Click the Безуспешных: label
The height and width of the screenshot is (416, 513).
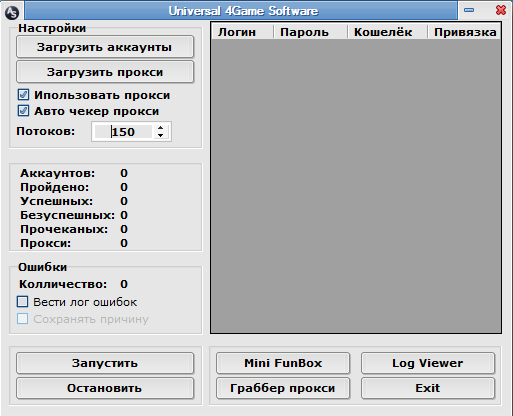click(67, 215)
